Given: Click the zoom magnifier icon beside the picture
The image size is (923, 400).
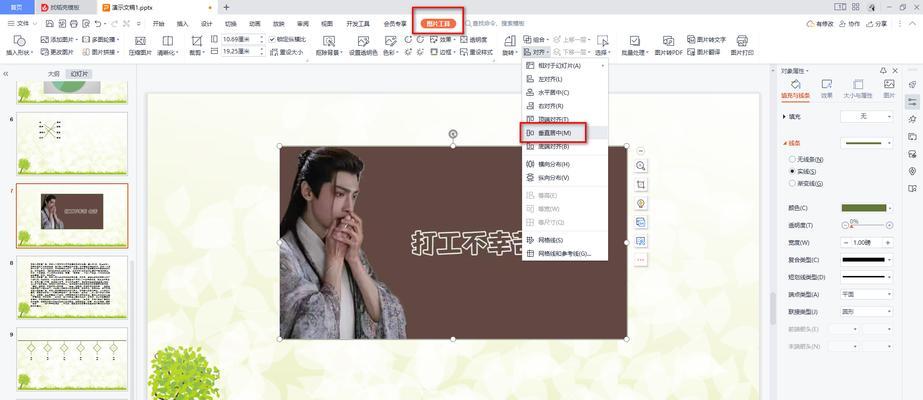Looking at the screenshot, I should click(x=641, y=166).
